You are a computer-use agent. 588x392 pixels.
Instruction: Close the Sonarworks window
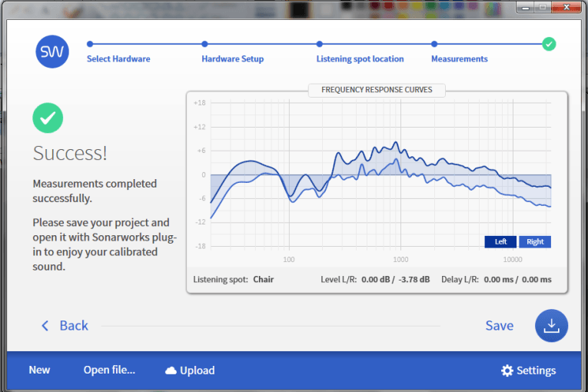[x=567, y=8]
